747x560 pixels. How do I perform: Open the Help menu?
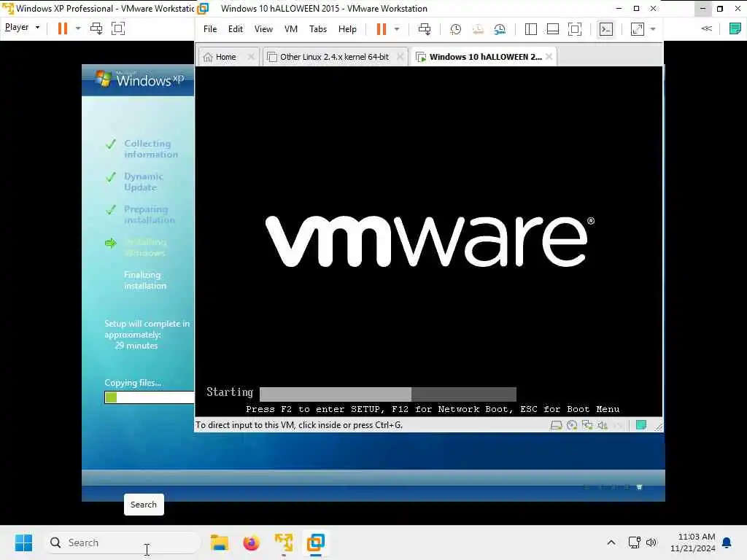pos(347,29)
